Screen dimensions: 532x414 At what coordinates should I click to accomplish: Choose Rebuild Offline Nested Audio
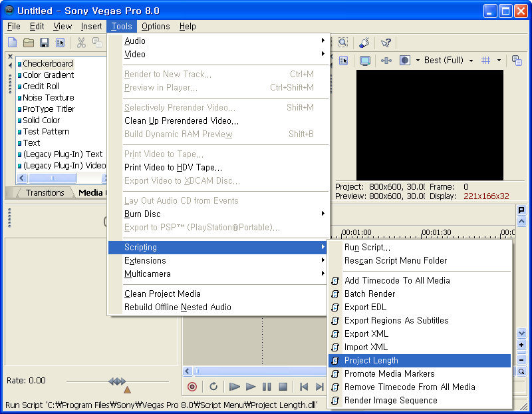[217, 307]
